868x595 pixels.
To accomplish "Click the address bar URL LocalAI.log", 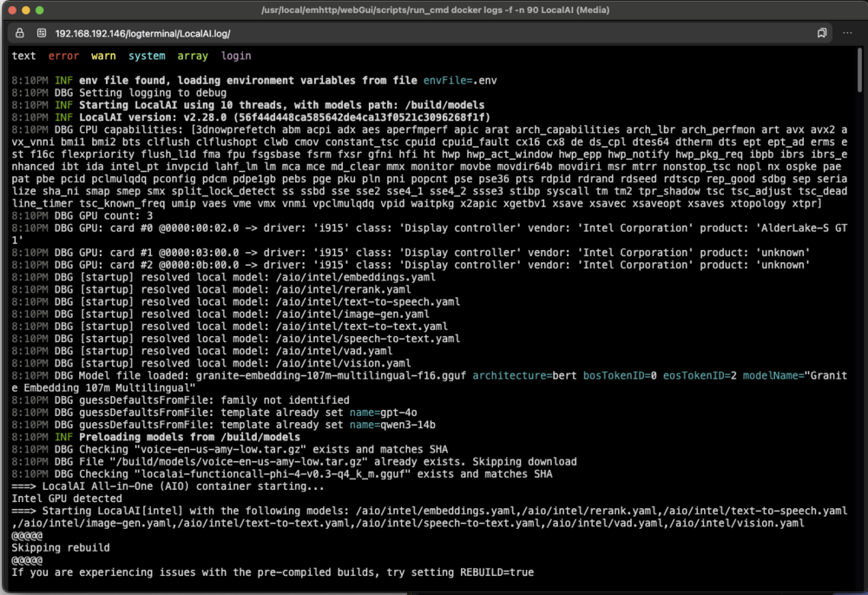I will tap(142, 34).
